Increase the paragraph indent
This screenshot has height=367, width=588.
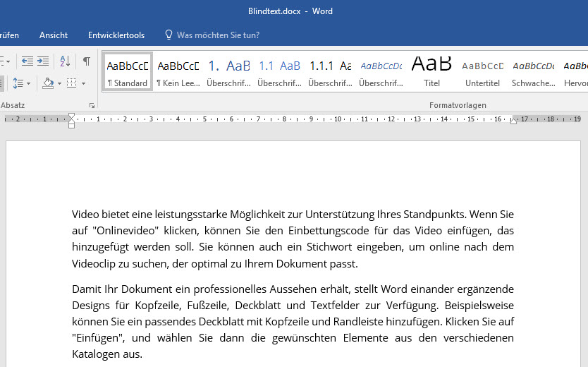pyautogui.click(x=43, y=61)
